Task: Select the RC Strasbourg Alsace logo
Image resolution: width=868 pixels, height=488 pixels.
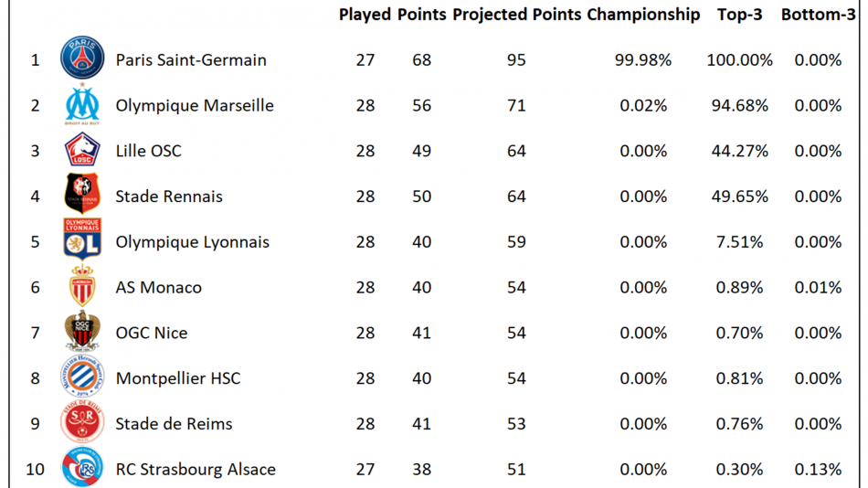Action: coord(82,467)
